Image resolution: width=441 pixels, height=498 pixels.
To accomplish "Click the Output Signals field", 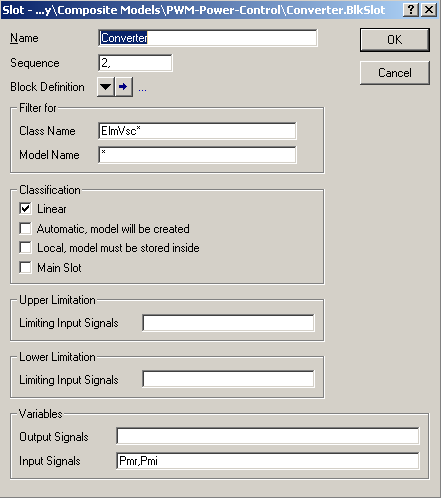I will [x=268, y=436].
